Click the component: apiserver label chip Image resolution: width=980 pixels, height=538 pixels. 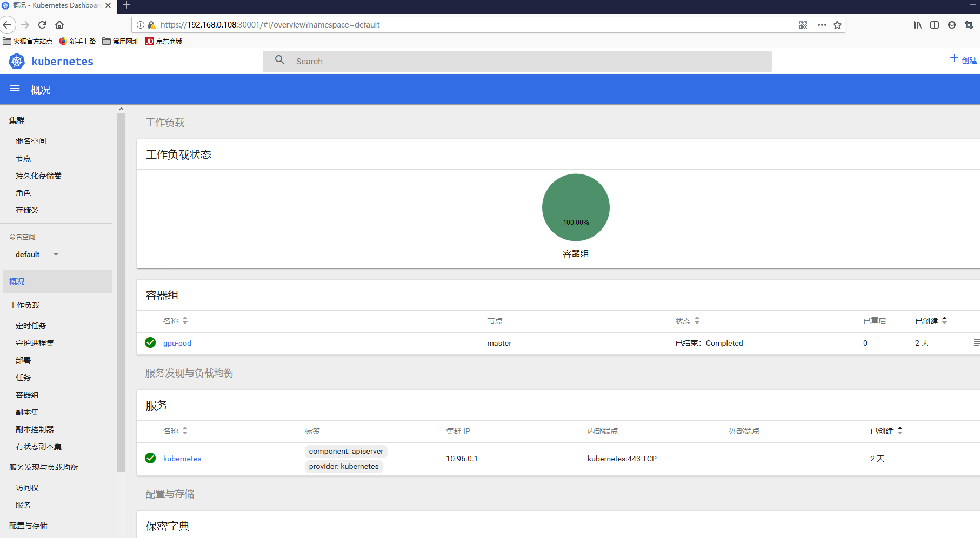pyautogui.click(x=346, y=452)
